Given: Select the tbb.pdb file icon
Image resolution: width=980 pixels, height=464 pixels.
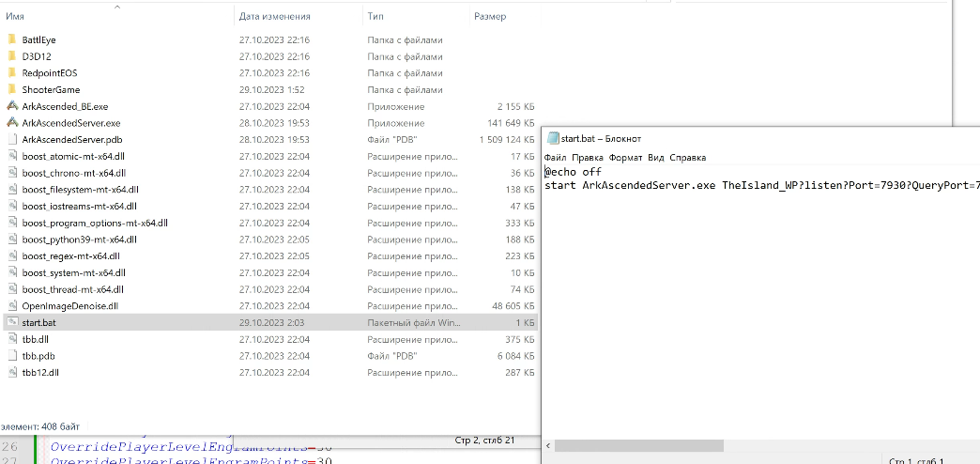Looking at the screenshot, I should tap(11, 356).
